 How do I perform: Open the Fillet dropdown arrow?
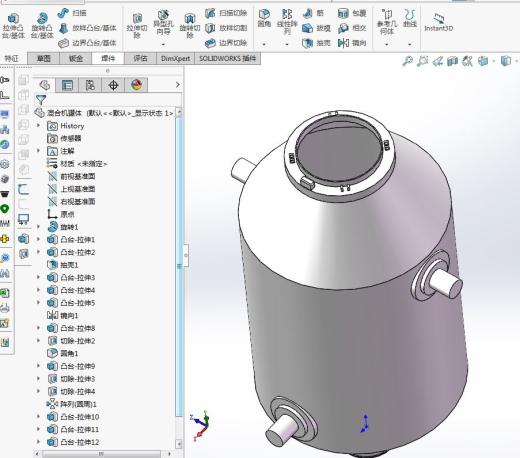click(x=264, y=44)
